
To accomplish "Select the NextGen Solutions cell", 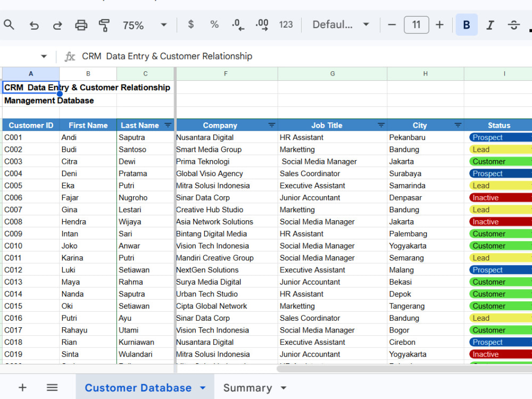I will (226, 270).
